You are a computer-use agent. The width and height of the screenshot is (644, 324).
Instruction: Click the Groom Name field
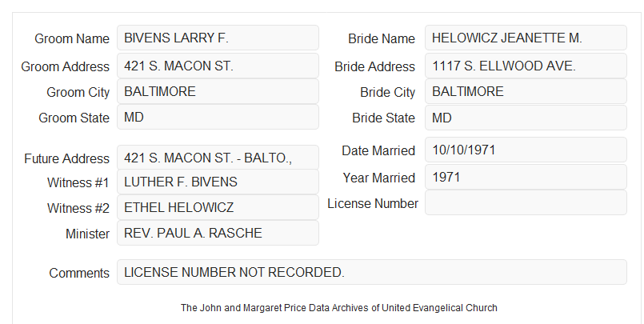click(218, 38)
